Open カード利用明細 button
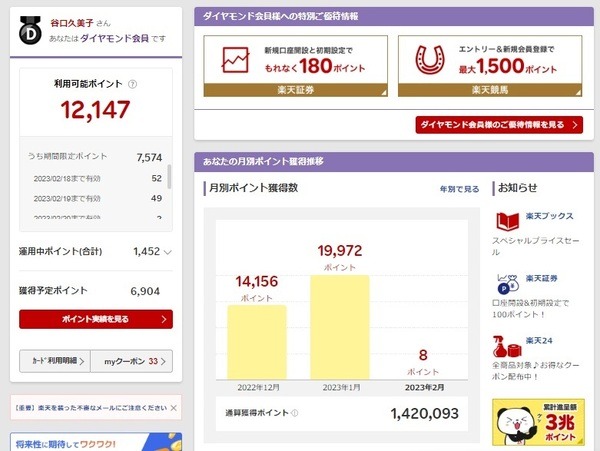Screen dimensions: 600x451 [55, 361]
